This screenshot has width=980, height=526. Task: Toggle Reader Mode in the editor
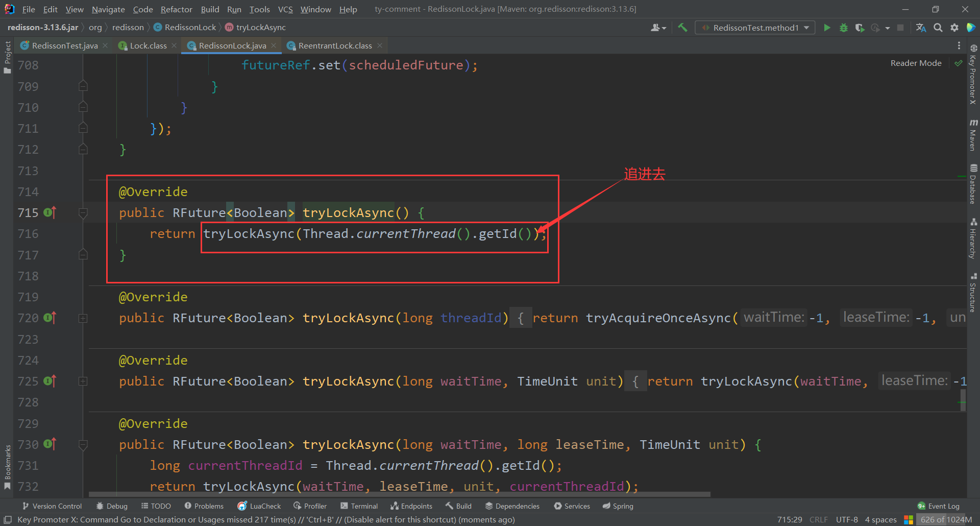pos(916,63)
